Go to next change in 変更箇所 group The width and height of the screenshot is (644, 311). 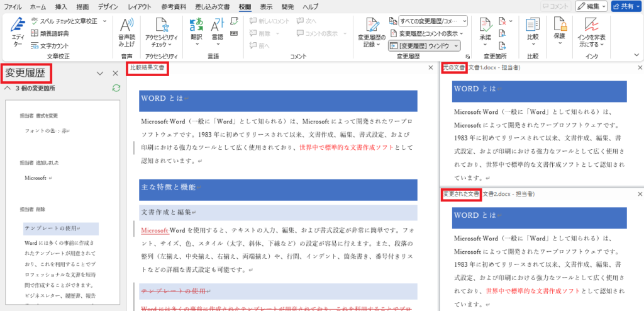click(502, 46)
